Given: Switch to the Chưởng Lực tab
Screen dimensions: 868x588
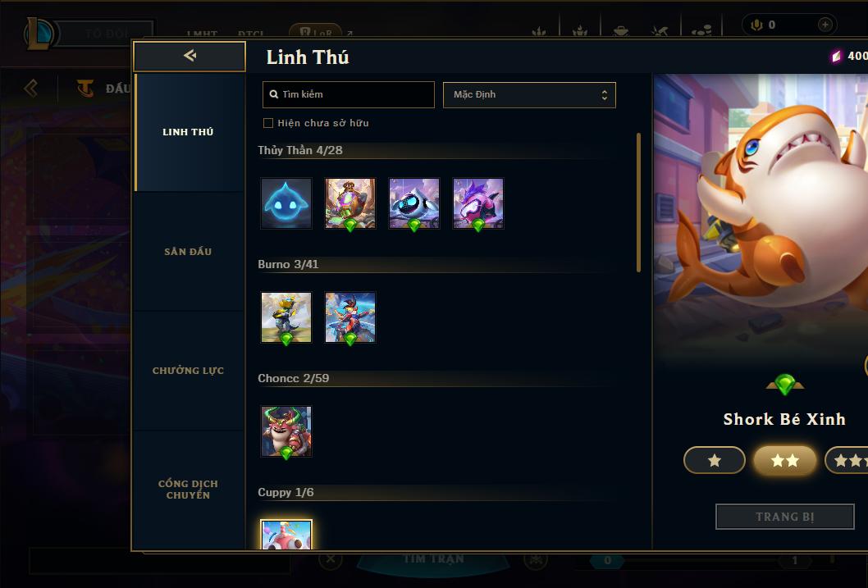Looking at the screenshot, I should click(188, 371).
